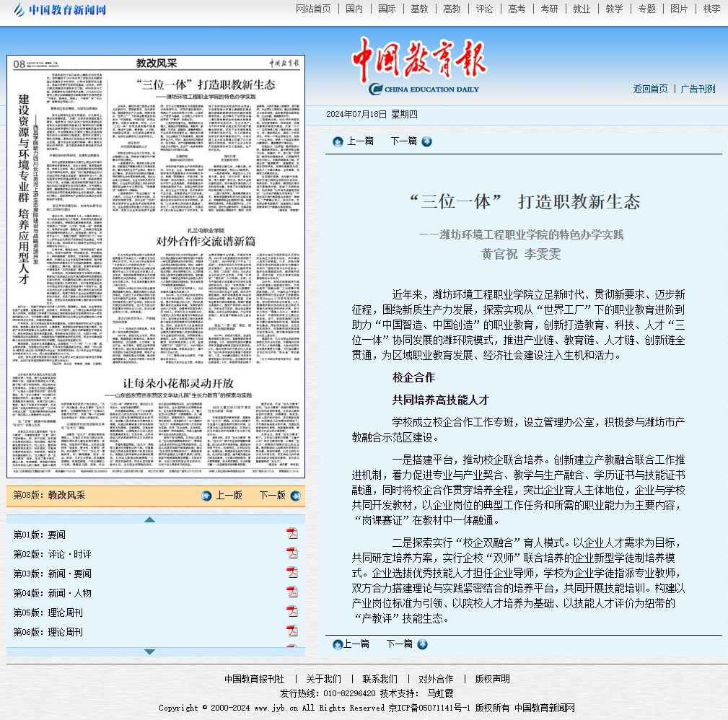Go to next page via 下一版
Screen dimensions: 728x720
tap(272, 496)
